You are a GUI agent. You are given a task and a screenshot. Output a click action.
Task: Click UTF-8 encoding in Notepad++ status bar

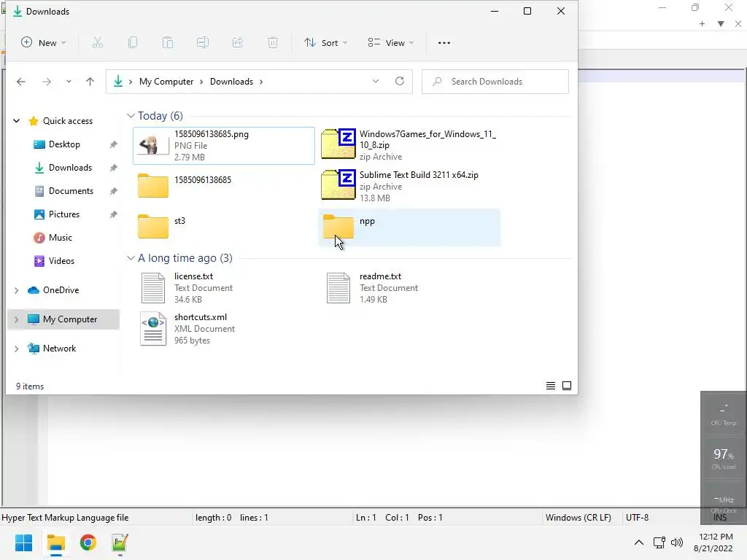tap(637, 518)
